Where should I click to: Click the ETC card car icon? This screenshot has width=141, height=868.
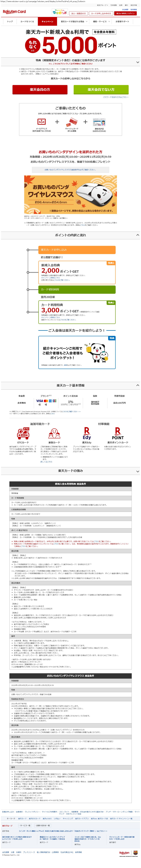[x=23, y=433]
